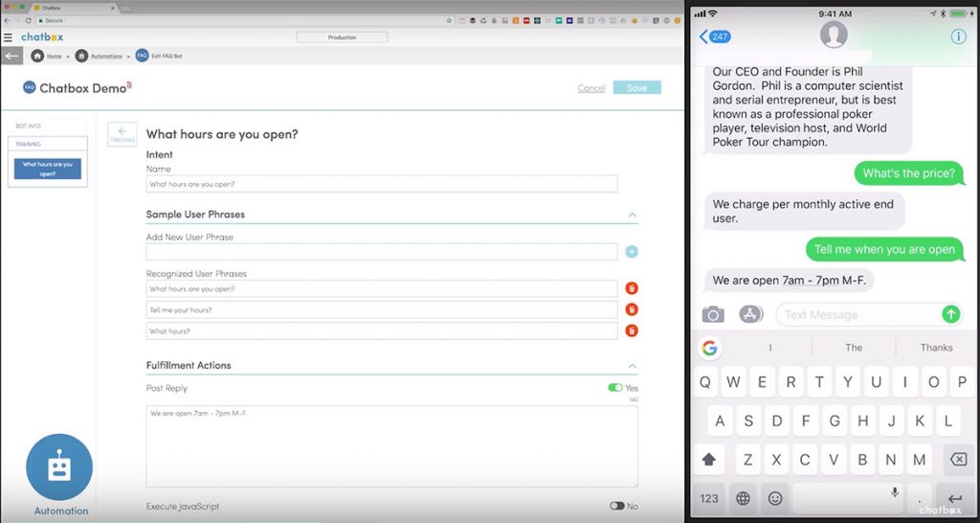
Task: Send message with green arrow button
Action: [950, 314]
